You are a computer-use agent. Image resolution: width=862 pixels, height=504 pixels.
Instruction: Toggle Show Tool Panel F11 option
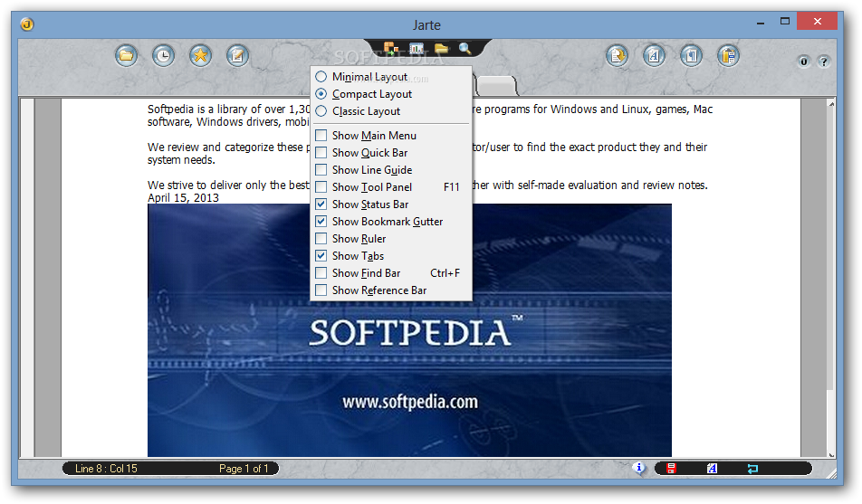pos(390,187)
